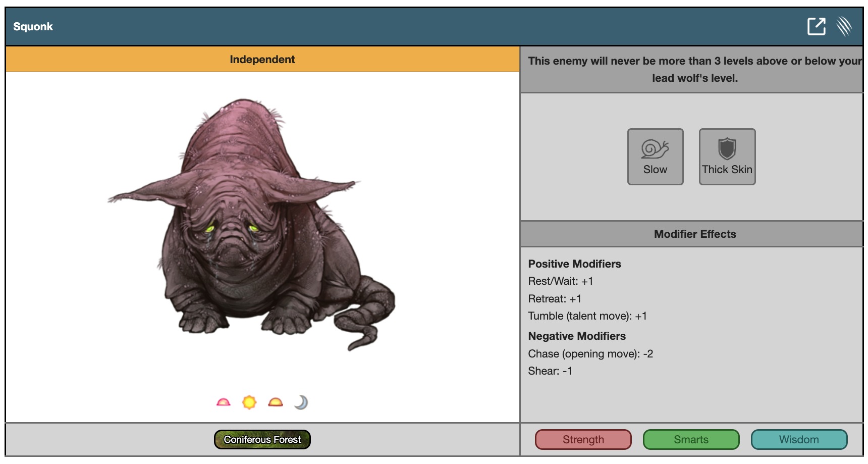Select the Independent header bar
The height and width of the screenshot is (464, 868).
[x=262, y=60]
